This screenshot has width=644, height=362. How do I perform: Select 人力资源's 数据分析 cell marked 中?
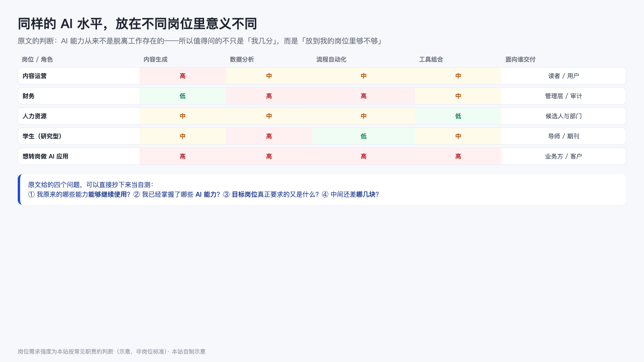coord(269,116)
